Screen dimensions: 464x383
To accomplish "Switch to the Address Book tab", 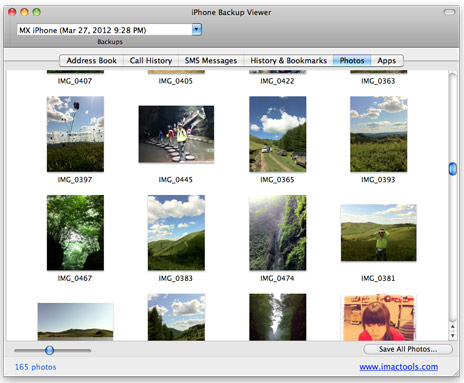I will (92, 61).
